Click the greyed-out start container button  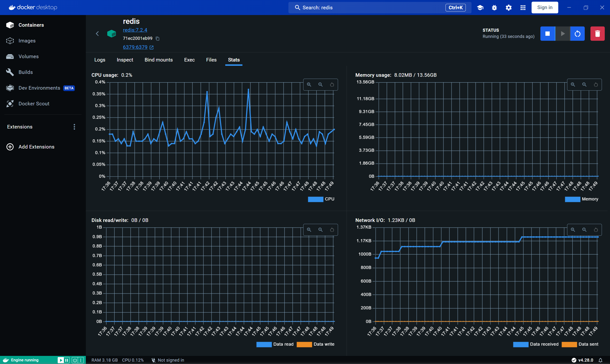point(563,34)
